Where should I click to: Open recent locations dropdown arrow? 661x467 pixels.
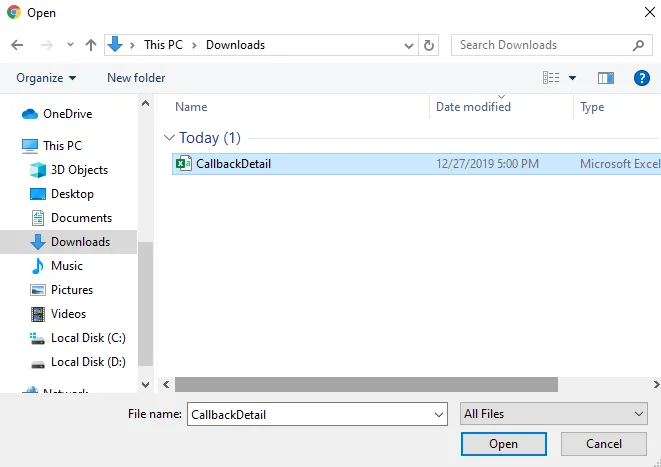[x=70, y=44]
